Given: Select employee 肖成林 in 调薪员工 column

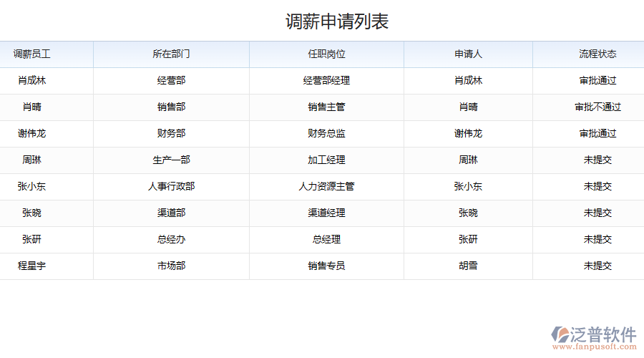Looking at the screenshot, I should tap(31, 81).
